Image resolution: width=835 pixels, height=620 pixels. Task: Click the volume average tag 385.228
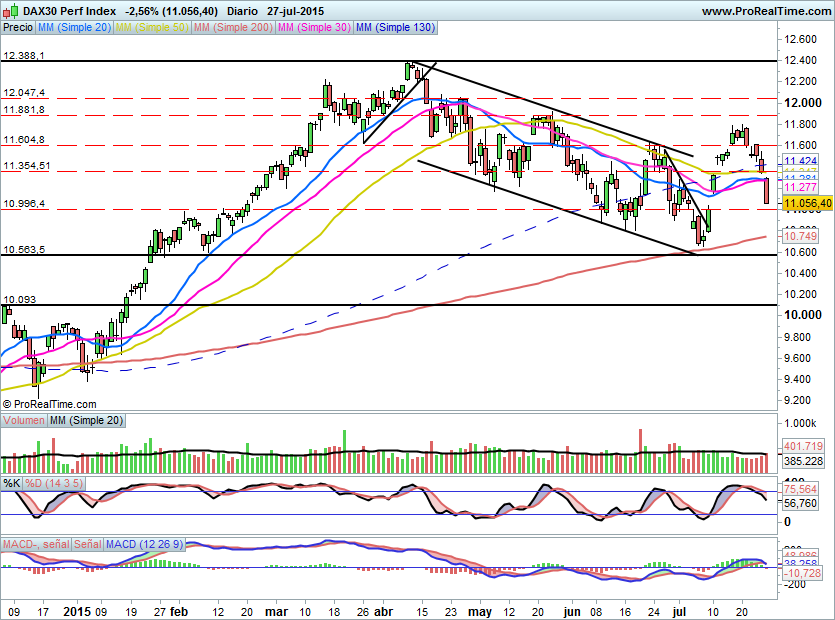click(803, 461)
